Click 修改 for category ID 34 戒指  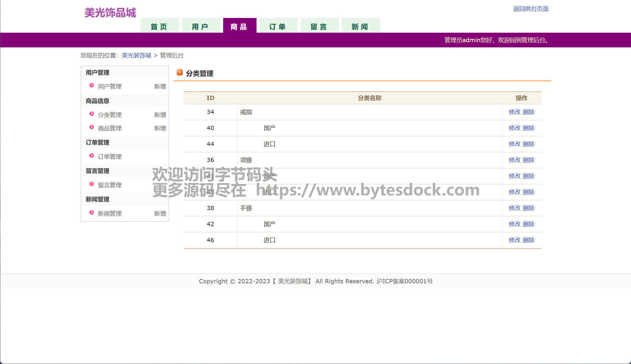(514, 112)
